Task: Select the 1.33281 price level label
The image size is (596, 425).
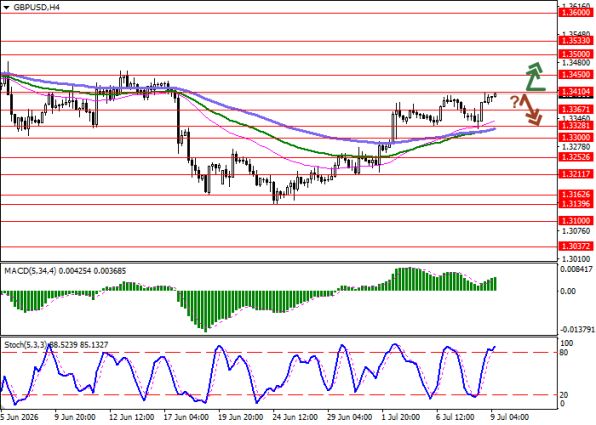Action: (x=576, y=126)
